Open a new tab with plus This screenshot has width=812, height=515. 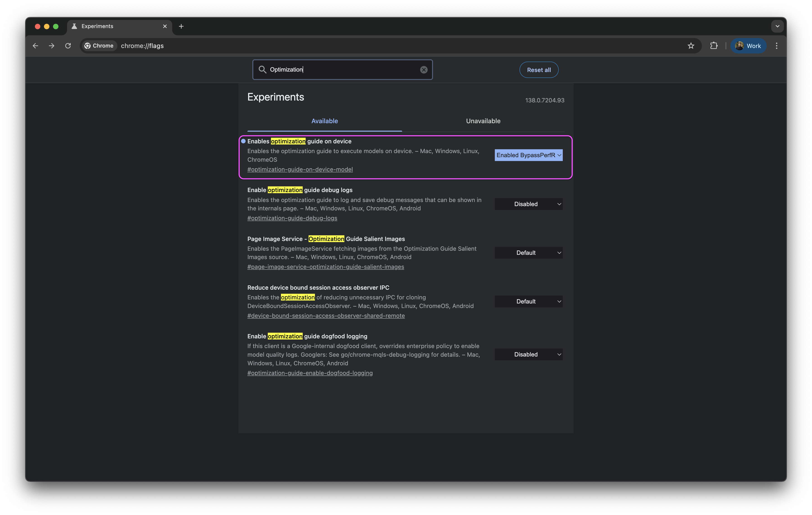(x=181, y=26)
